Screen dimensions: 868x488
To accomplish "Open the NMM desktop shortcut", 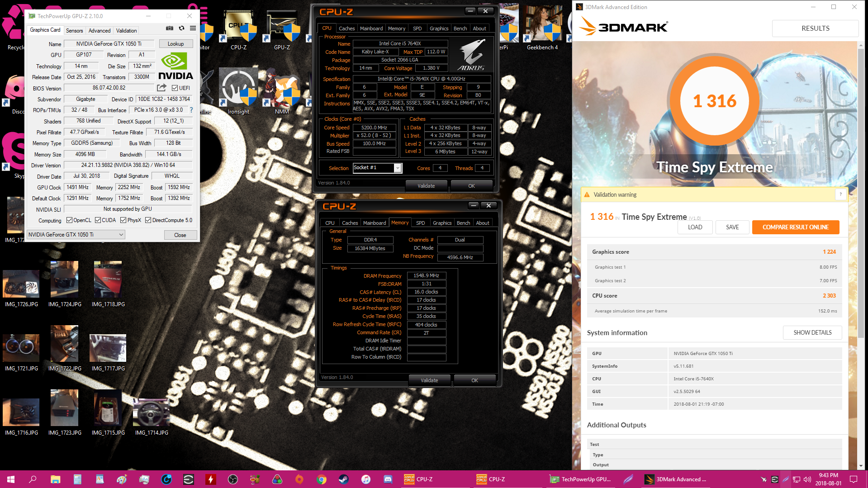I will click(282, 92).
